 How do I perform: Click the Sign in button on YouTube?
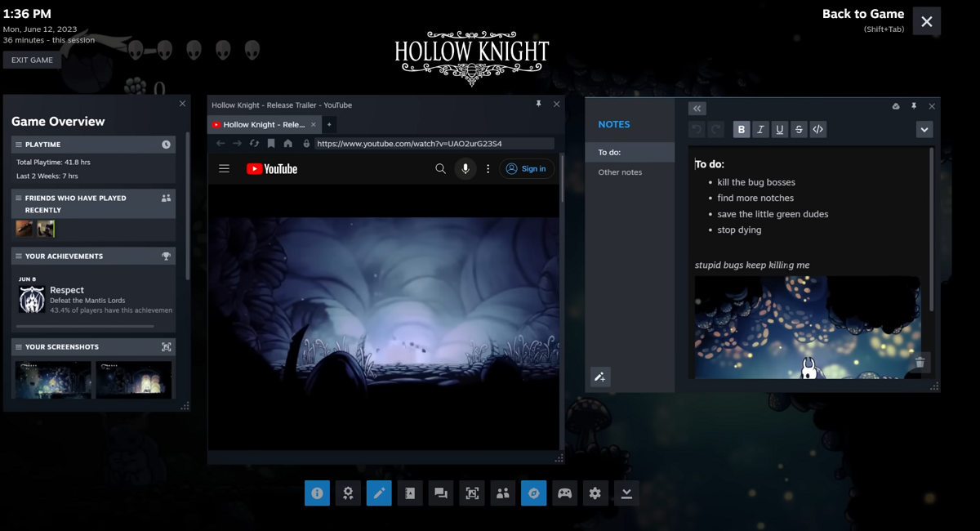(527, 168)
